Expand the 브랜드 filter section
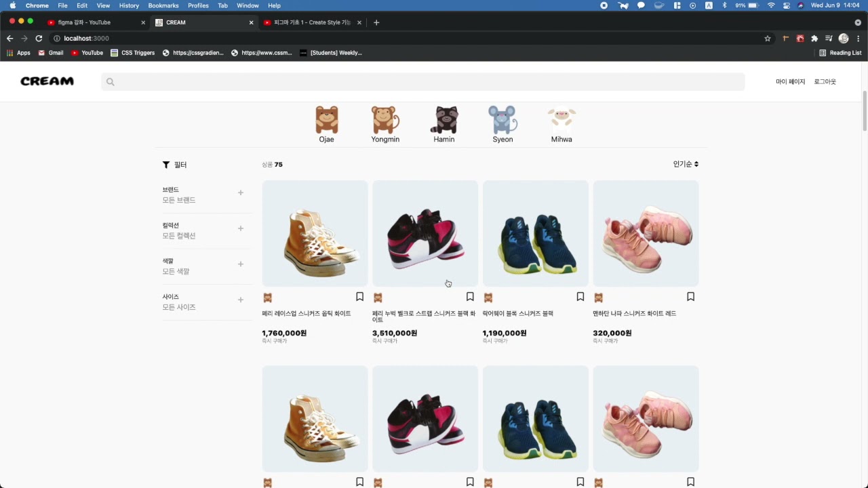This screenshot has height=488, width=868. pyautogui.click(x=240, y=193)
